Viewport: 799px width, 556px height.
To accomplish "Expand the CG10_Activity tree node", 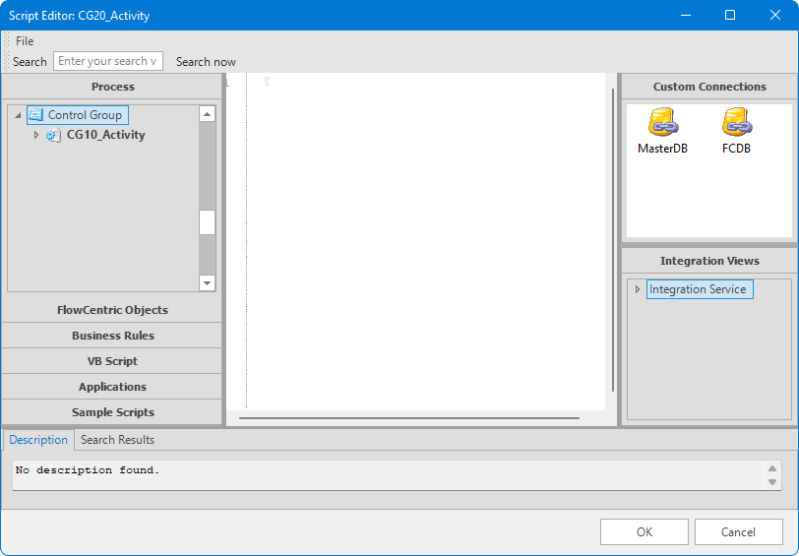I will [36, 135].
